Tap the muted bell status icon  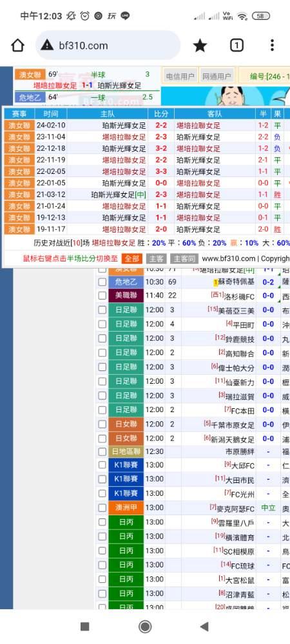point(71,16)
